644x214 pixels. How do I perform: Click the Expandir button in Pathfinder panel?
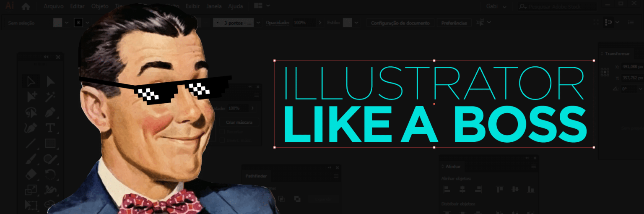(x=323, y=199)
